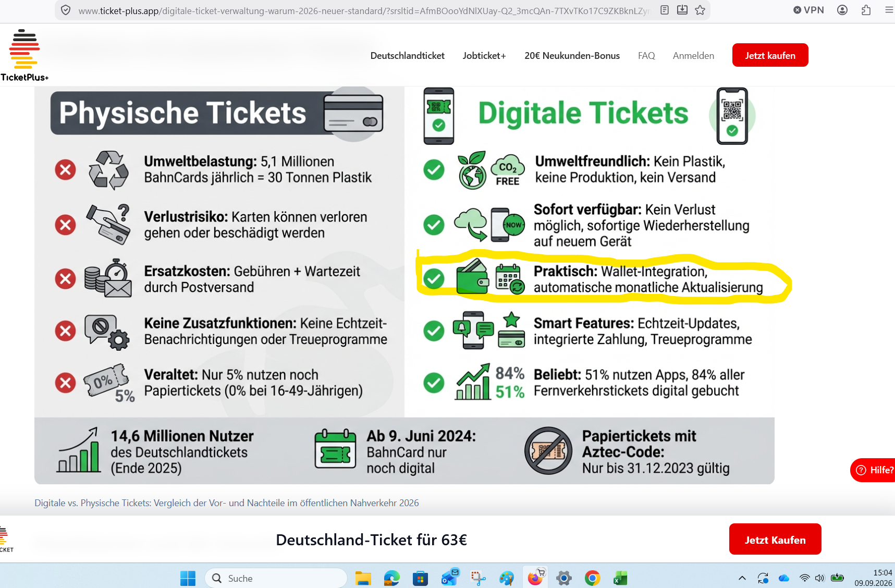Screen dimensions: 895x588
Task: Open File Explorer from the taskbar
Action: click(x=363, y=578)
